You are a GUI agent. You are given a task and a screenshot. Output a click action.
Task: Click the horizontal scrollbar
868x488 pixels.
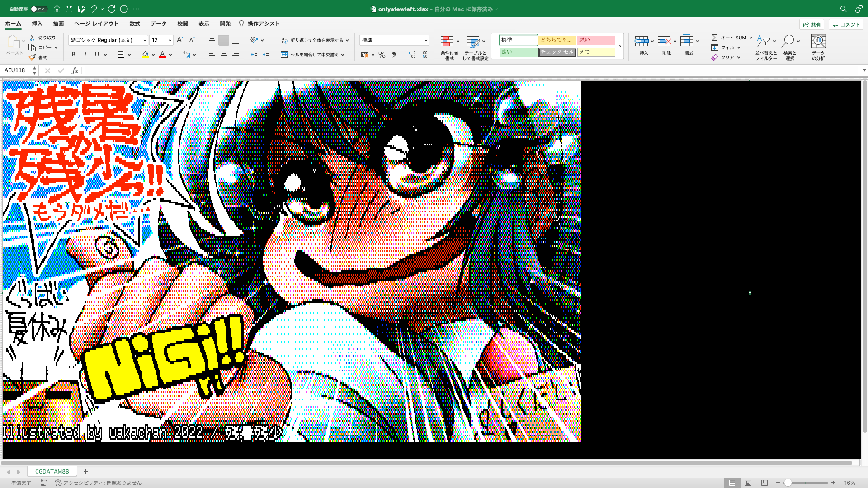427,463
